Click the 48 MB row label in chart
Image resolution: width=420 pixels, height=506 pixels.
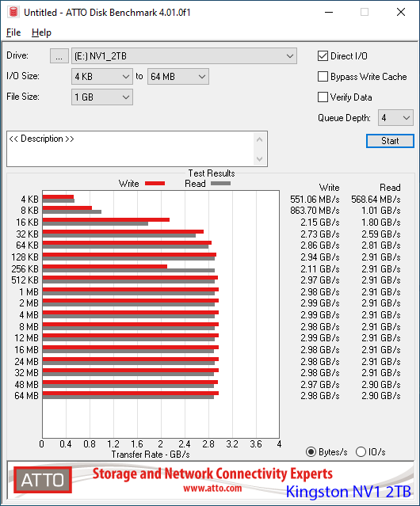pos(26,385)
